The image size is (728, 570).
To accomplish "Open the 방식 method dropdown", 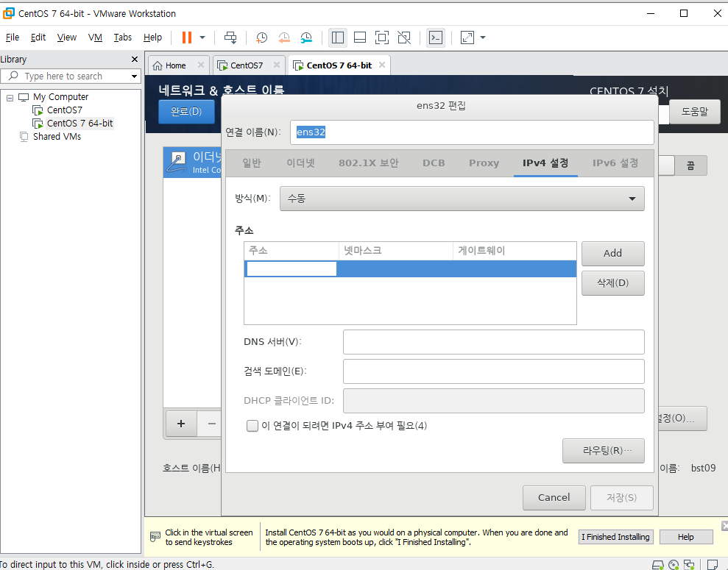I will [462, 199].
